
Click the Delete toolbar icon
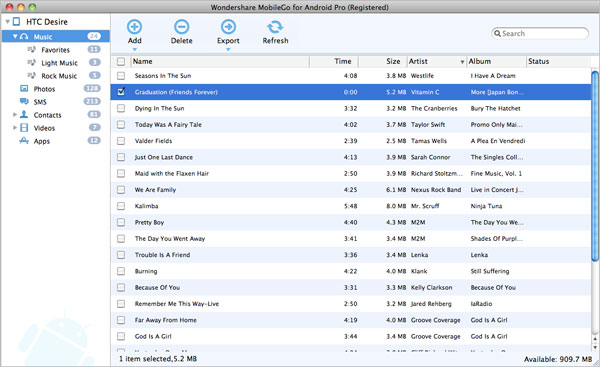pos(181,27)
